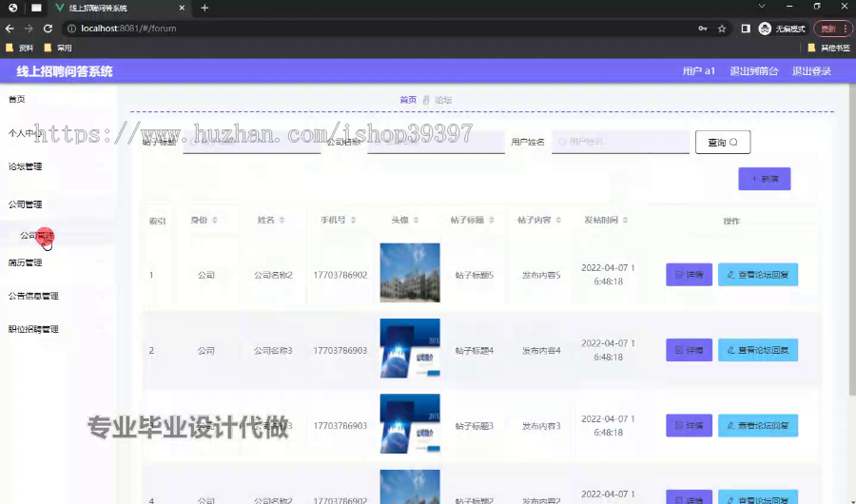
Task: Click the browser forward arrow
Action: (29, 29)
